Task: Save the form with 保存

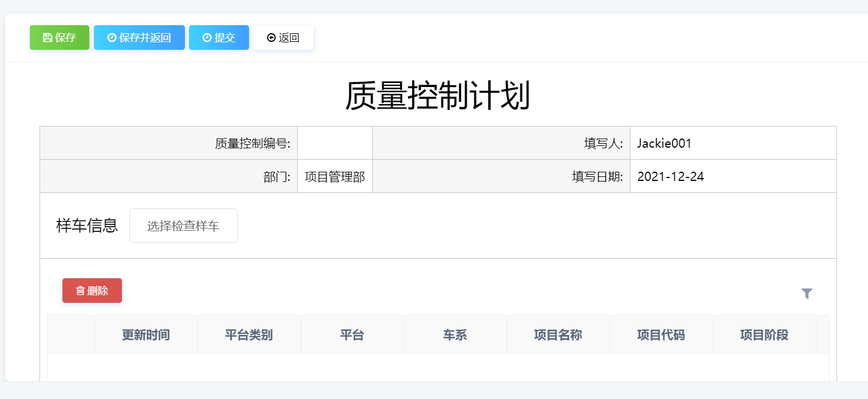Action: (x=59, y=37)
